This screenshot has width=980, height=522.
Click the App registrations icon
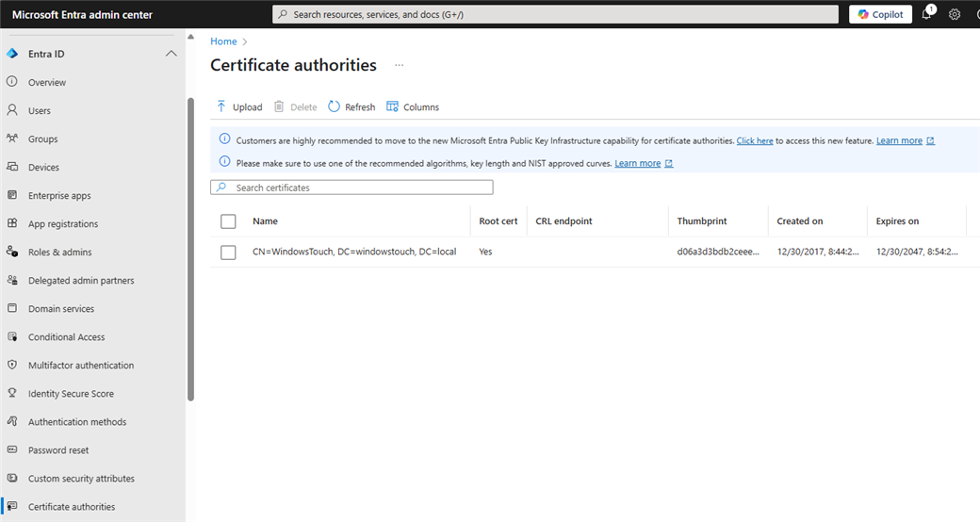[x=12, y=223]
